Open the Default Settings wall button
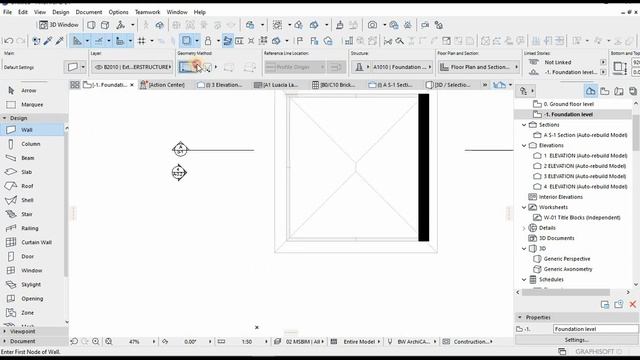Viewport: 640px width, 360px height. 75,67
